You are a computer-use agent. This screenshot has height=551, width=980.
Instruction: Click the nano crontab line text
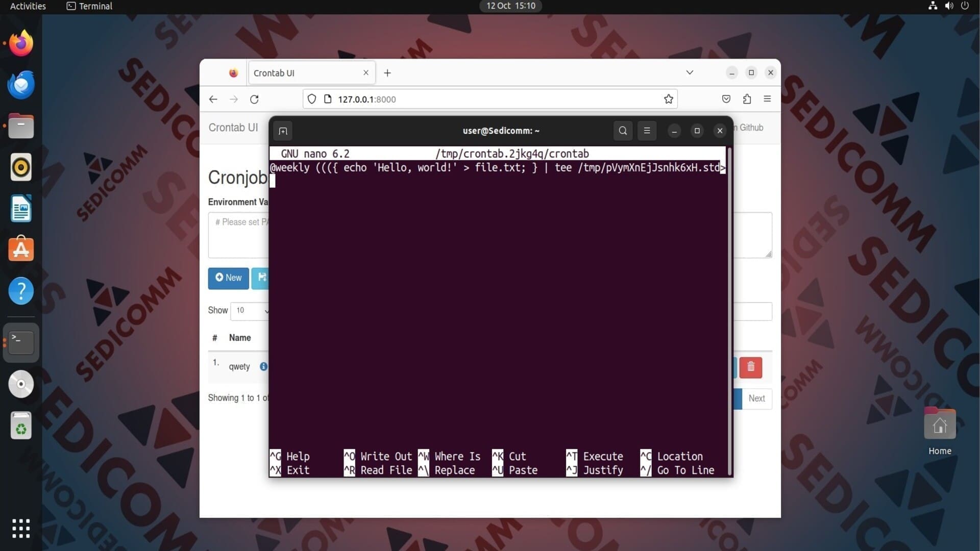497,168
